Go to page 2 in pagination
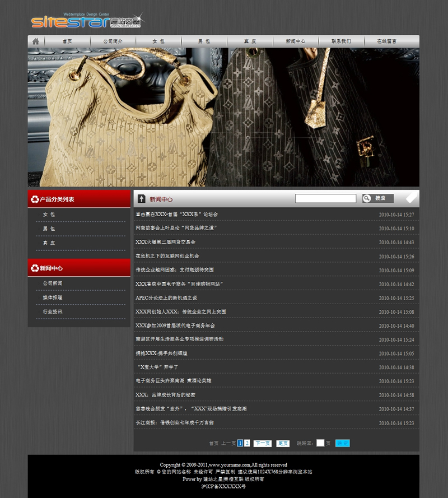 [247, 443]
